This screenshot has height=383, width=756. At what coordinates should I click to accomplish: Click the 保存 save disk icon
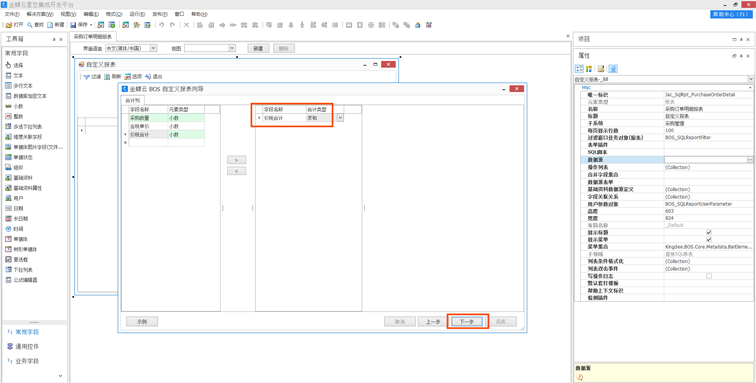[x=73, y=25]
